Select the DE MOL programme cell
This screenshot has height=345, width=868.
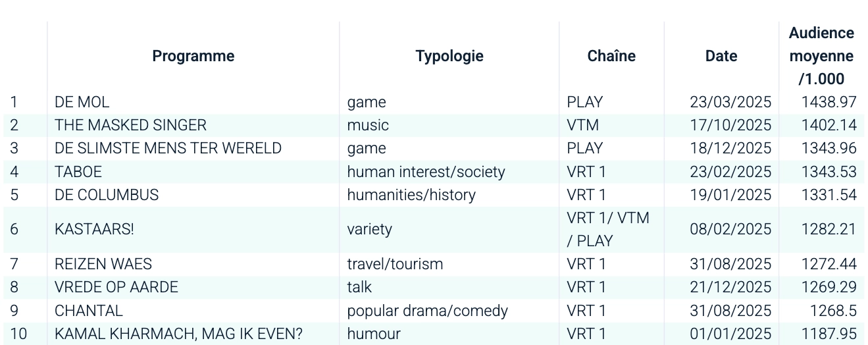[x=82, y=102]
